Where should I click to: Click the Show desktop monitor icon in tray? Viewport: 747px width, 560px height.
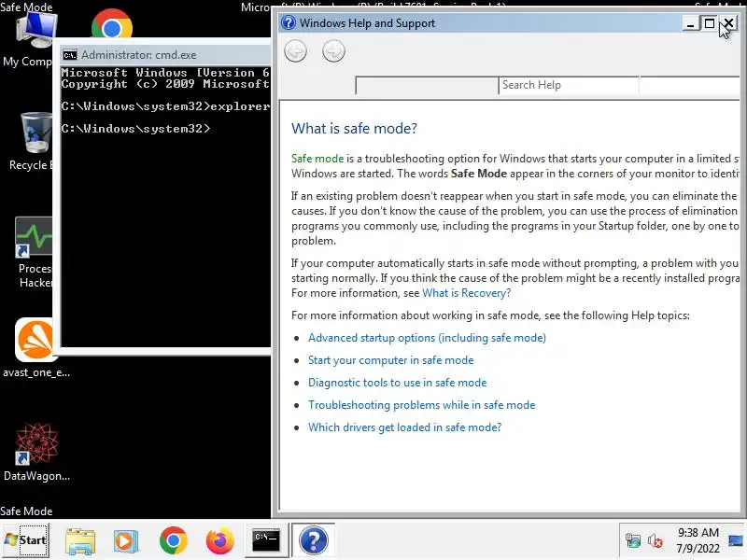point(736,541)
